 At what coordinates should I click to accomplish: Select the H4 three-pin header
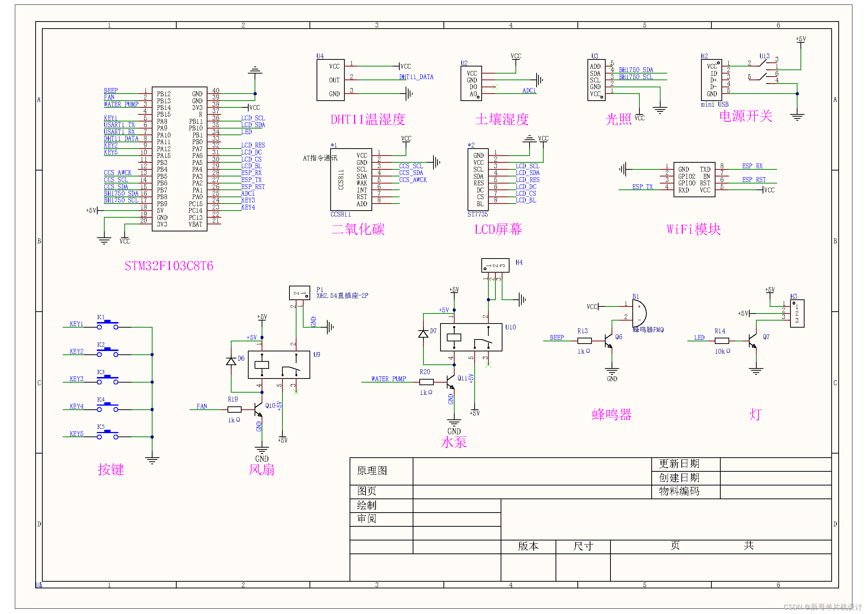coord(495,265)
